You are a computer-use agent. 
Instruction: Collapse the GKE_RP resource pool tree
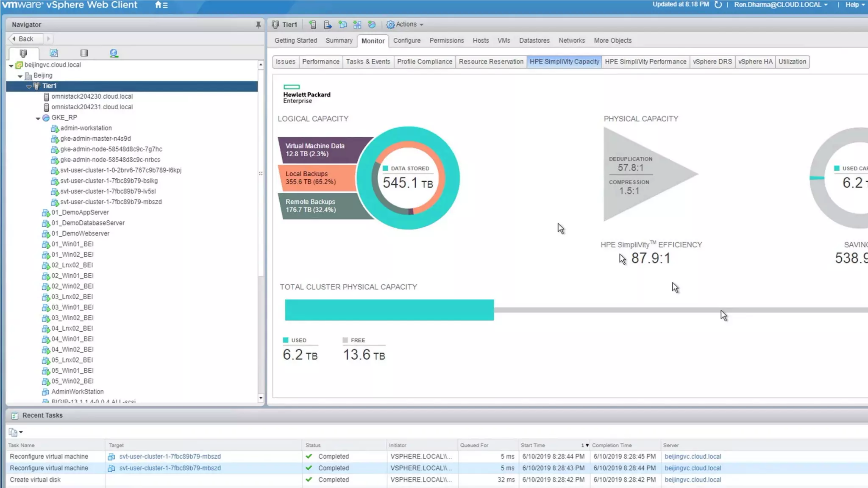point(38,118)
